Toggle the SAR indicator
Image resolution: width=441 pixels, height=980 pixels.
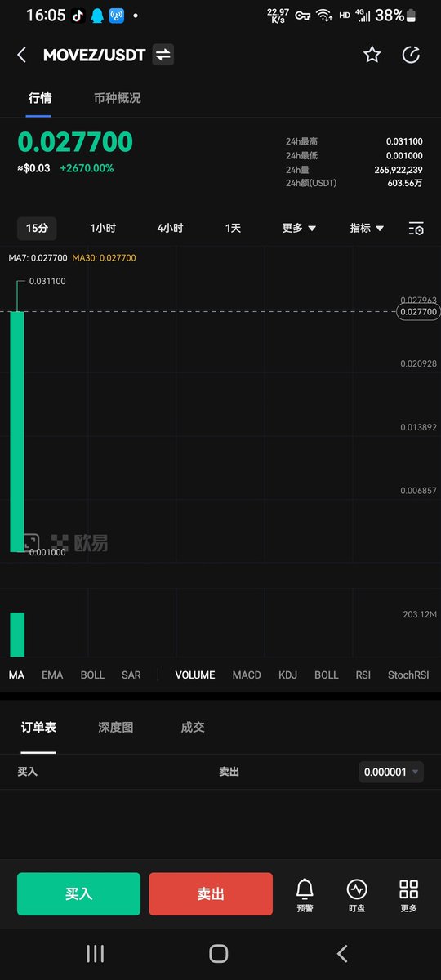131,675
